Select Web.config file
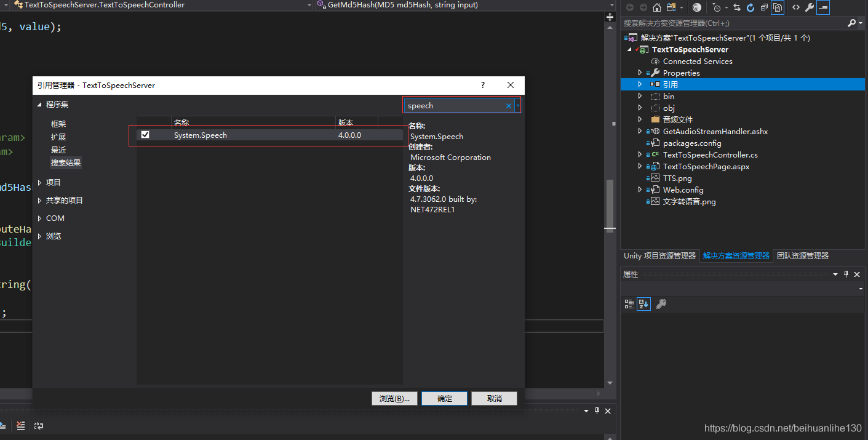 (683, 190)
